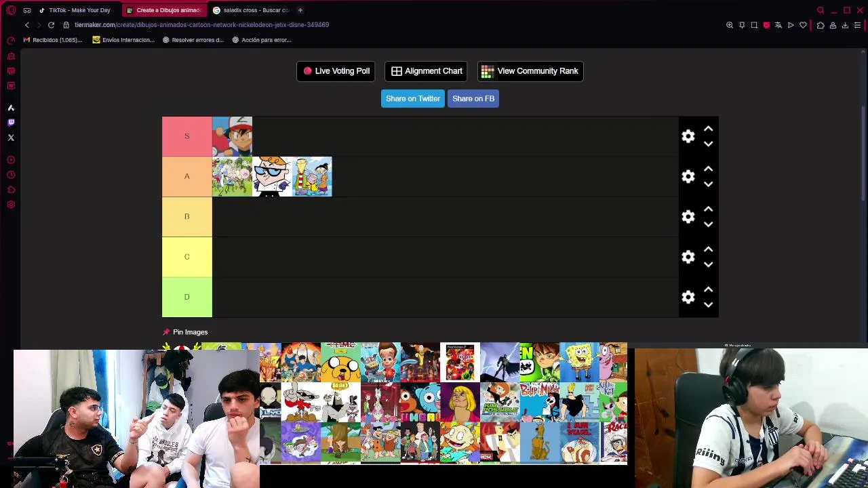The width and height of the screenshot is (868, 488).
Task: Move tier C row up
Action: pyautogui.click(x=708, y=249)
